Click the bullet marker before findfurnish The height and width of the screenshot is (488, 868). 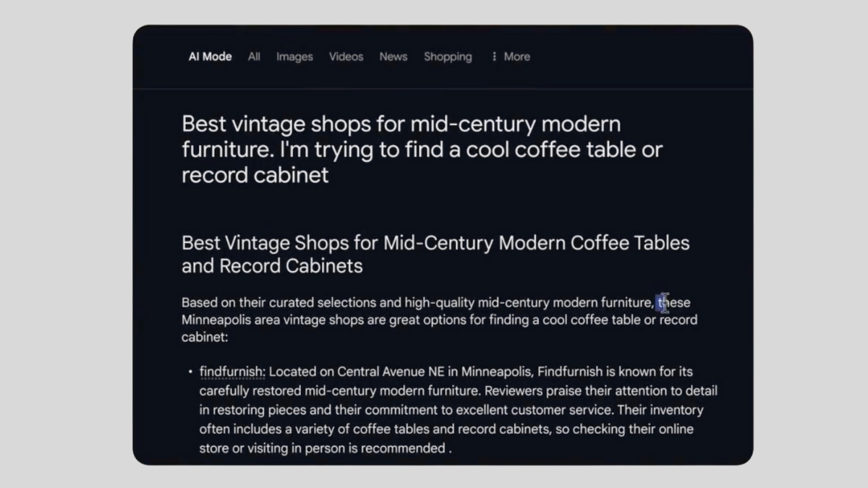point(190,372)
